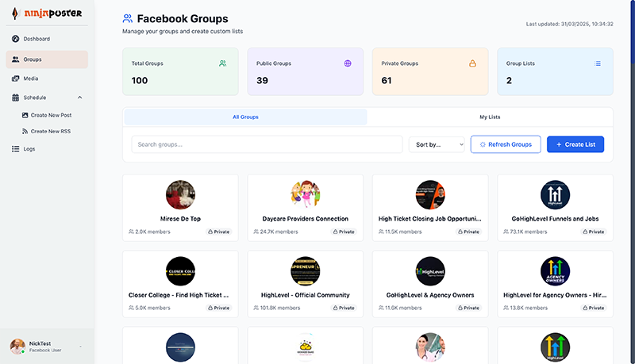Open the Media icon in sidebar
Screen dimensions: 635x364
point(15,79)
